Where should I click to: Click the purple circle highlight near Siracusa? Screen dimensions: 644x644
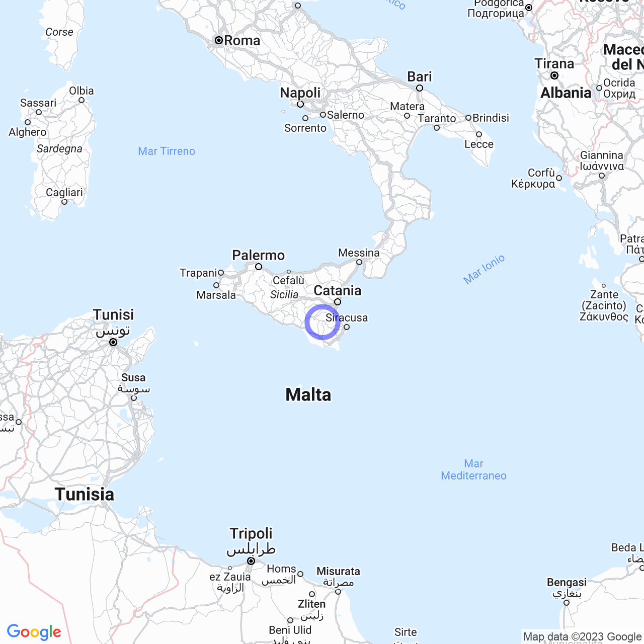(x=323, y=322)
